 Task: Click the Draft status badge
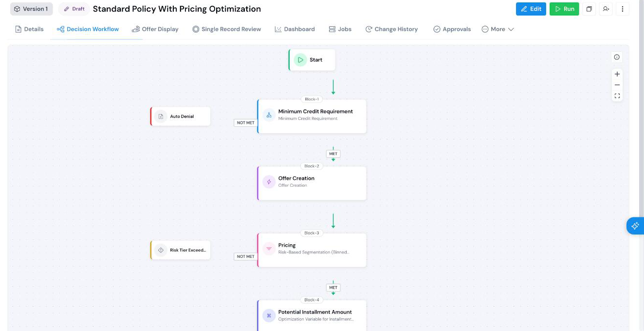74,9
